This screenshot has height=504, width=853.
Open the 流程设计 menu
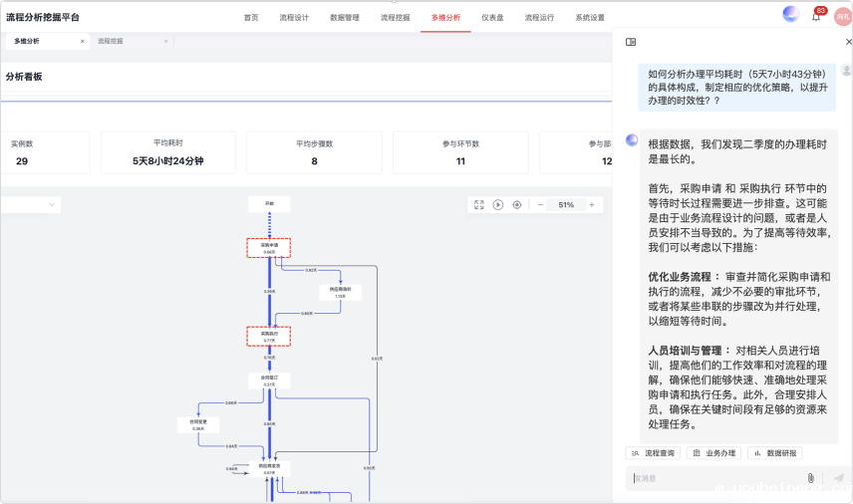tap(294, 18)
